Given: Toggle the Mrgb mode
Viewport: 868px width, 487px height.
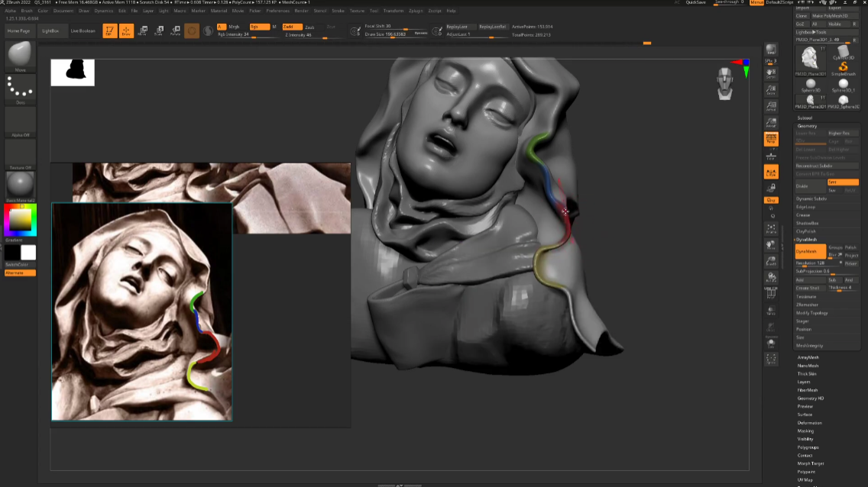Looking at the screenshot, I should coord(234,27).
